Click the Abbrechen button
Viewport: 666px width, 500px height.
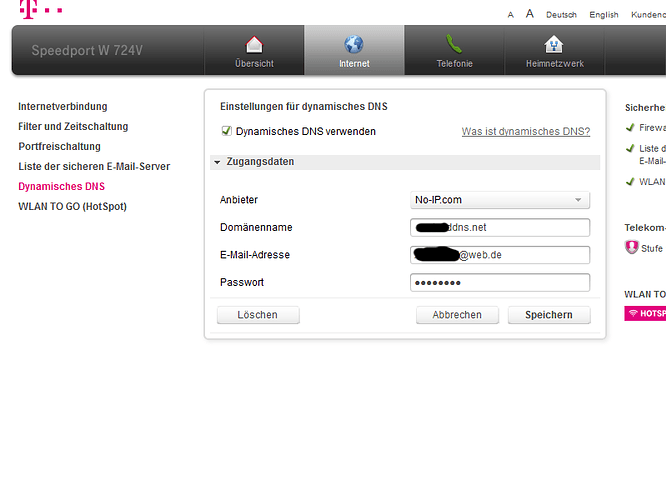[457, 315]
